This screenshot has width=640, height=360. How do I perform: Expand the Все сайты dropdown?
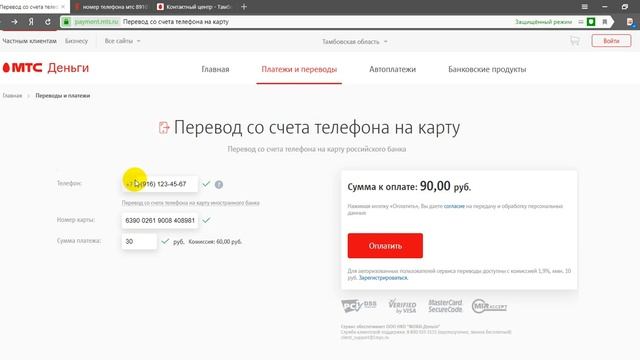(122, 41)
